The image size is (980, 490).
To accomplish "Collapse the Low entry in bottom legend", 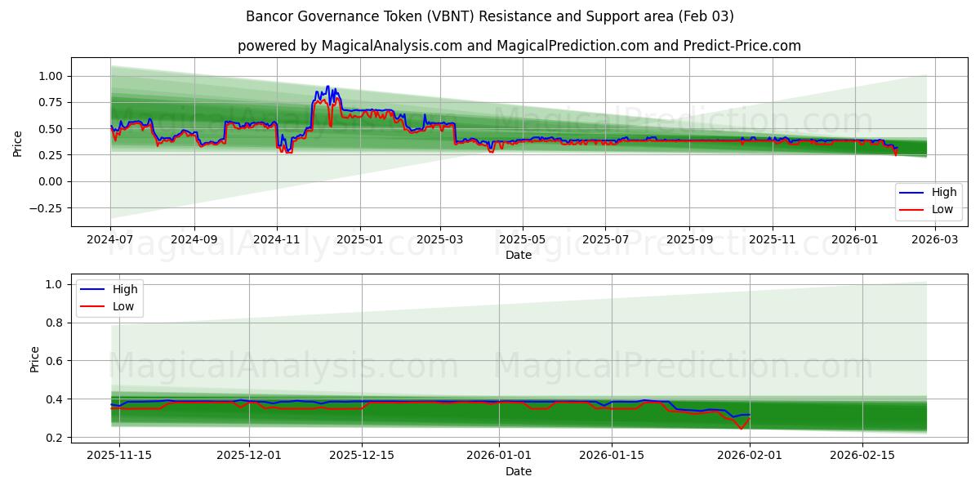I will pos(122,305).
